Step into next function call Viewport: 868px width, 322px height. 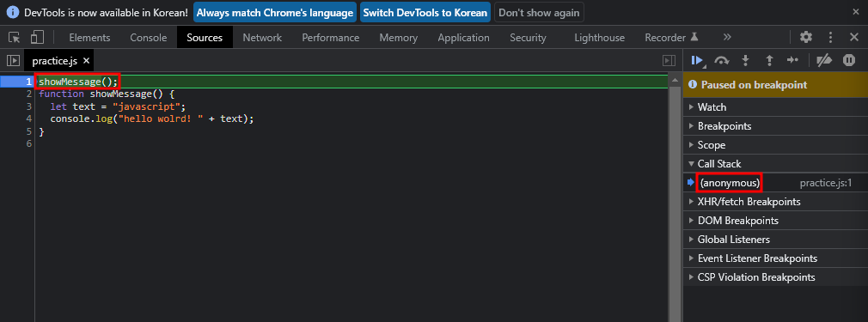(745, 60)
